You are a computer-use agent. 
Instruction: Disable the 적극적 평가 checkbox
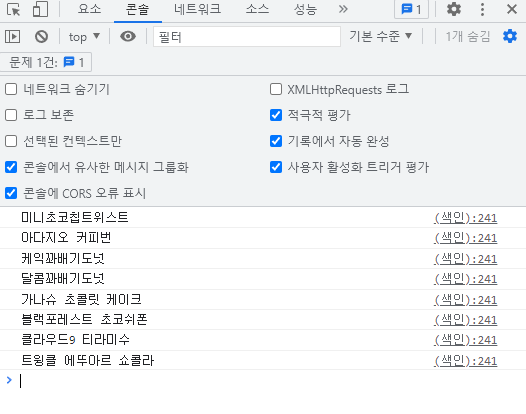[276, 115]
